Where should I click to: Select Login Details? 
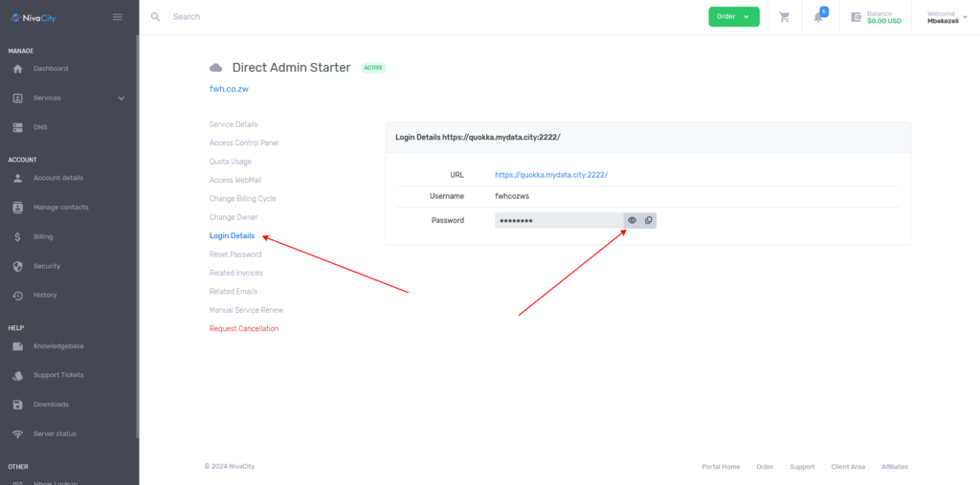pos(232,235)
